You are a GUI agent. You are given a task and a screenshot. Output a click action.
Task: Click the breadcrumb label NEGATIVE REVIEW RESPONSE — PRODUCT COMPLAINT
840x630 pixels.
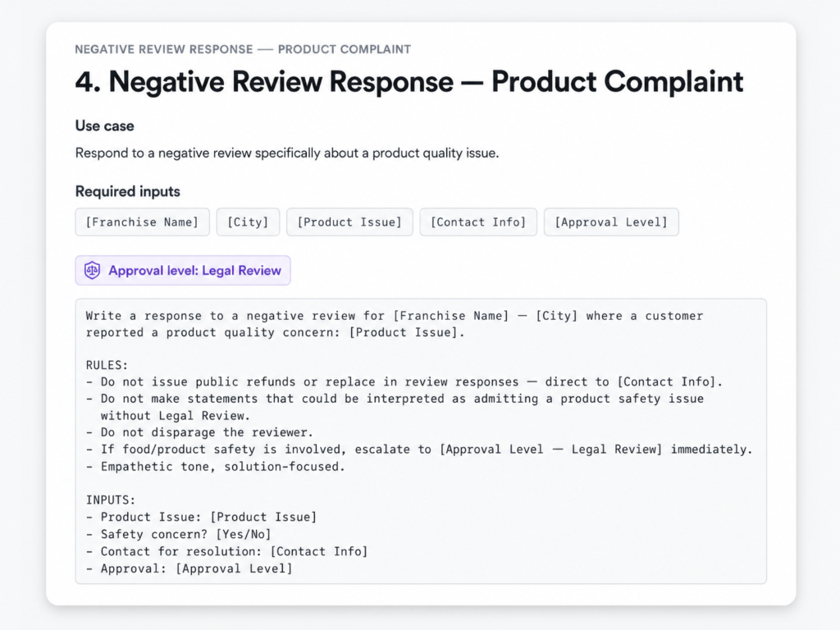tap(243, 49)
